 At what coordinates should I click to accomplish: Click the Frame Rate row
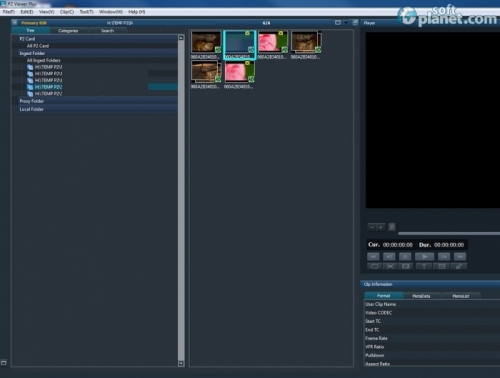[x=432, y=338]
